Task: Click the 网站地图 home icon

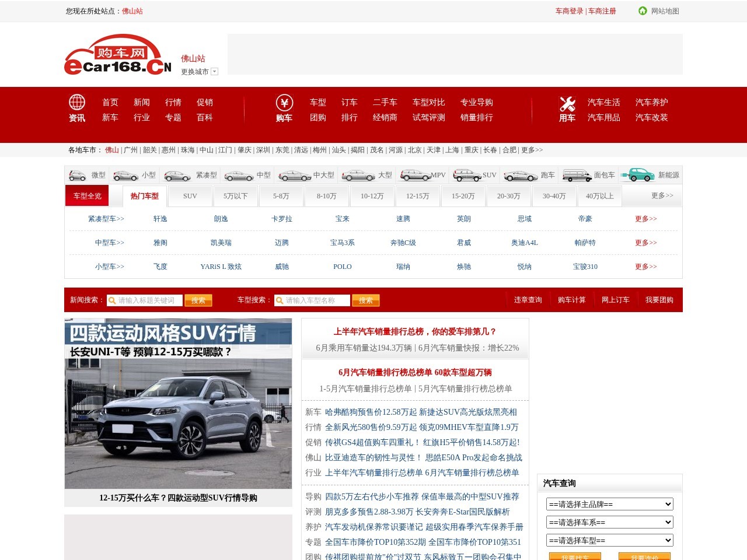Action: (643, 10)
